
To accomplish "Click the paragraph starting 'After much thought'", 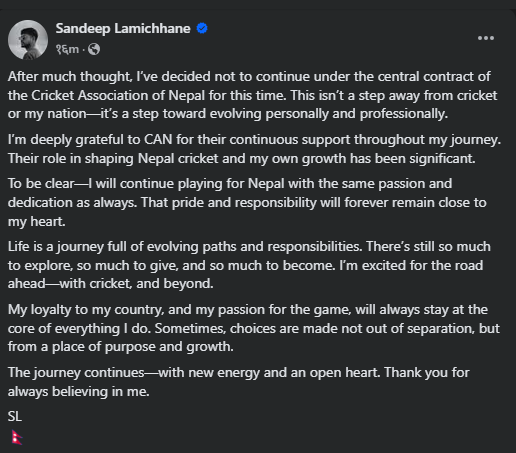I will pyautogui.click(x=252, y=95).
